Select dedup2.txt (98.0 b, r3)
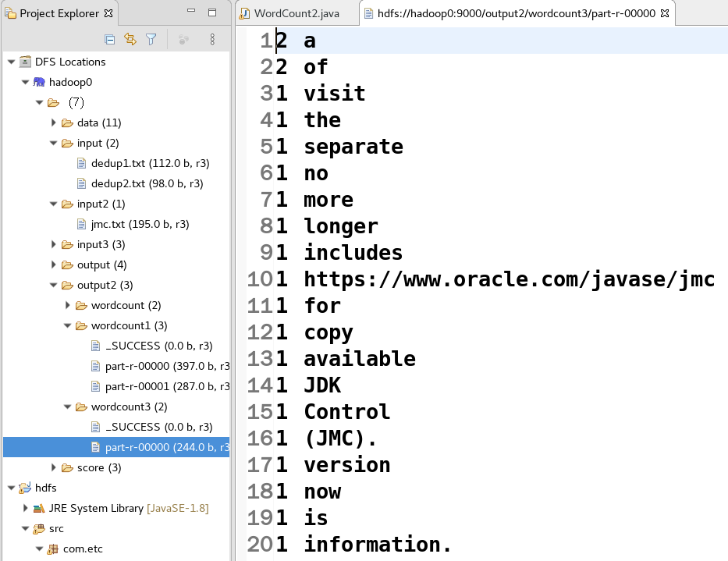 pos(147,183)
